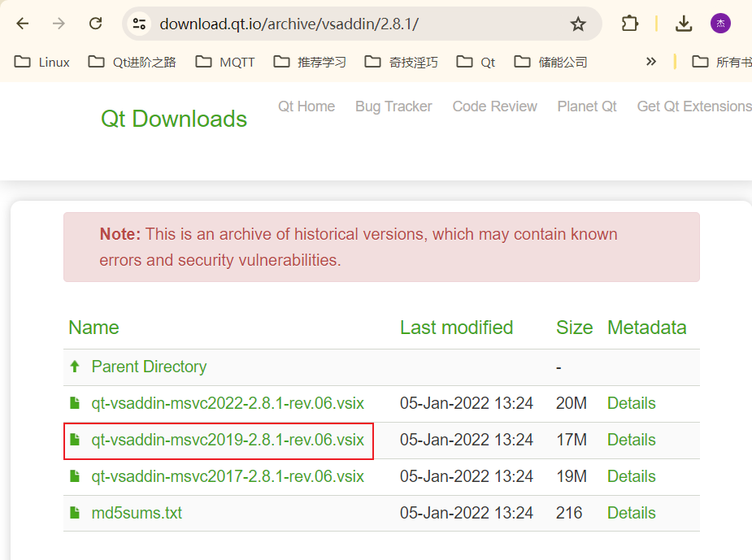Viewport: 752px width, 560px height.
Task: Download qt-vsaddin-msvc2019-2.8.1-rev.06.vsix
Action: 228,440
